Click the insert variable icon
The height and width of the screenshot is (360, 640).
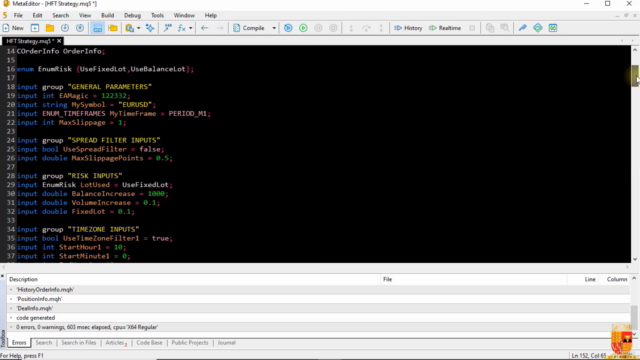167,28
